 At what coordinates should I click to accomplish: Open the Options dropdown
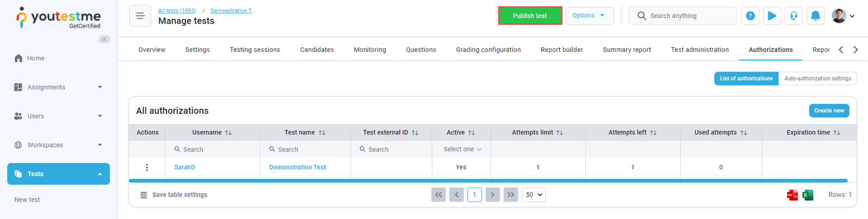coord(589,16)
